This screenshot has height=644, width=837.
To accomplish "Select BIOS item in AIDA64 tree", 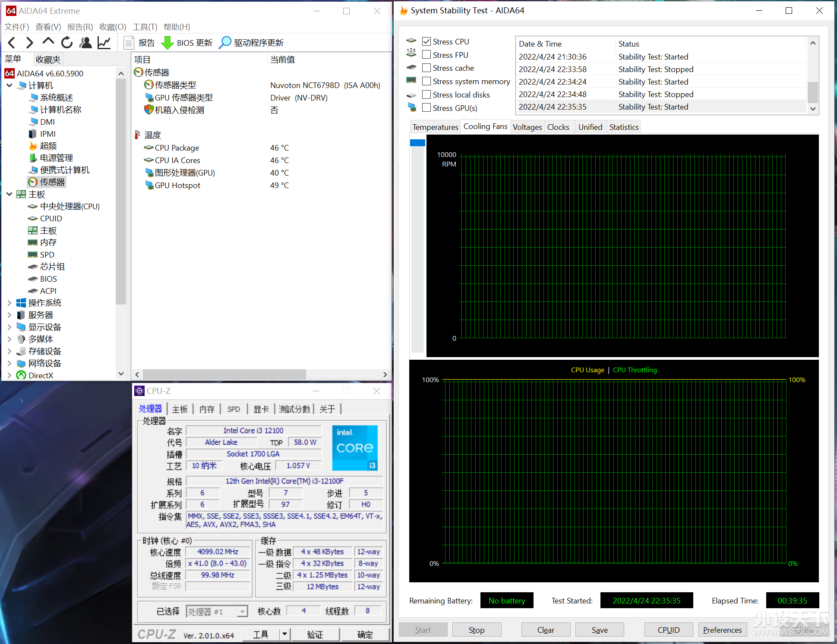I will click(43, 279).
